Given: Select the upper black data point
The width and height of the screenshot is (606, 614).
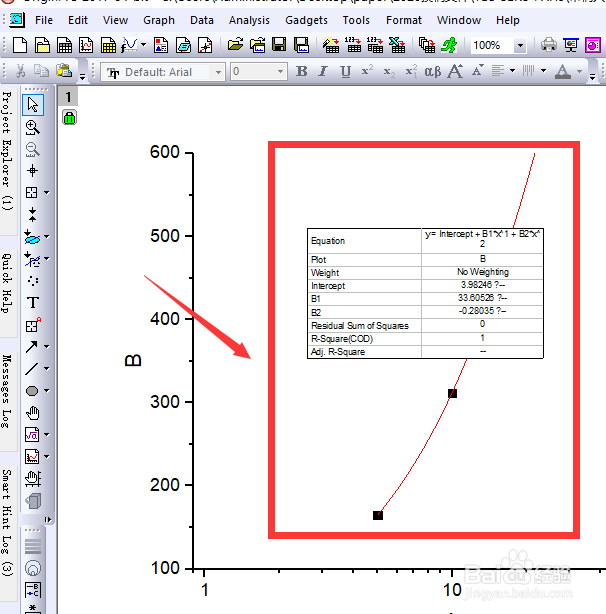Looking at the screenshot, I should [x=452, y=393].
